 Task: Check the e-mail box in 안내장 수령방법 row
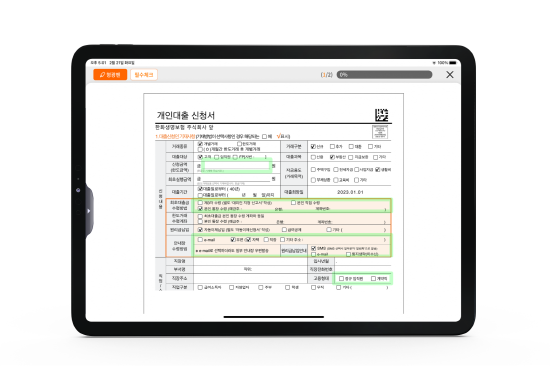[x=200, y=240]
